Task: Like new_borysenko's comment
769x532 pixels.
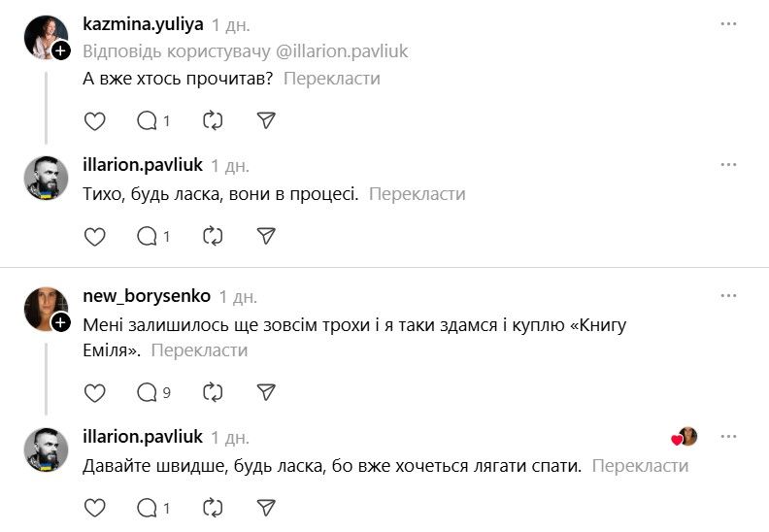Action: [94, 392]
